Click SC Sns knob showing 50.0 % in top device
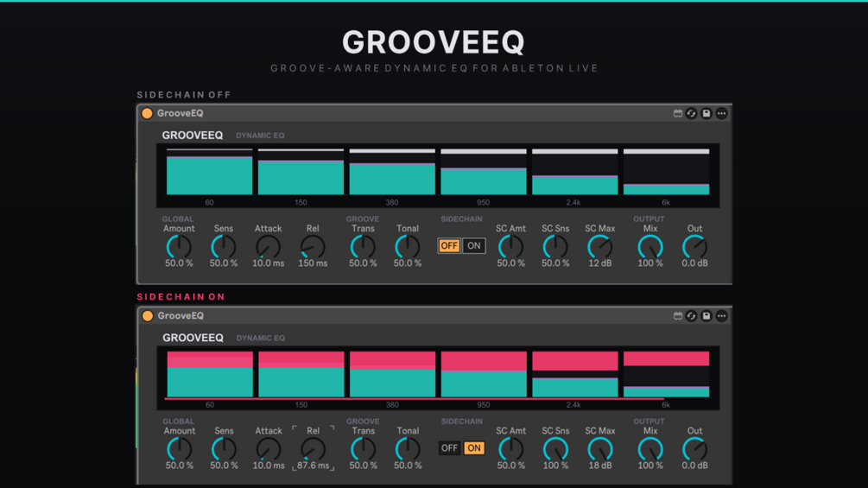868x488 pixels. tap(555, 247)
